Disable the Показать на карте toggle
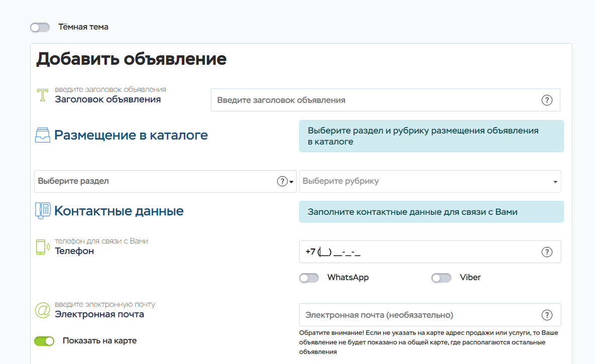 tap(44, 341)
